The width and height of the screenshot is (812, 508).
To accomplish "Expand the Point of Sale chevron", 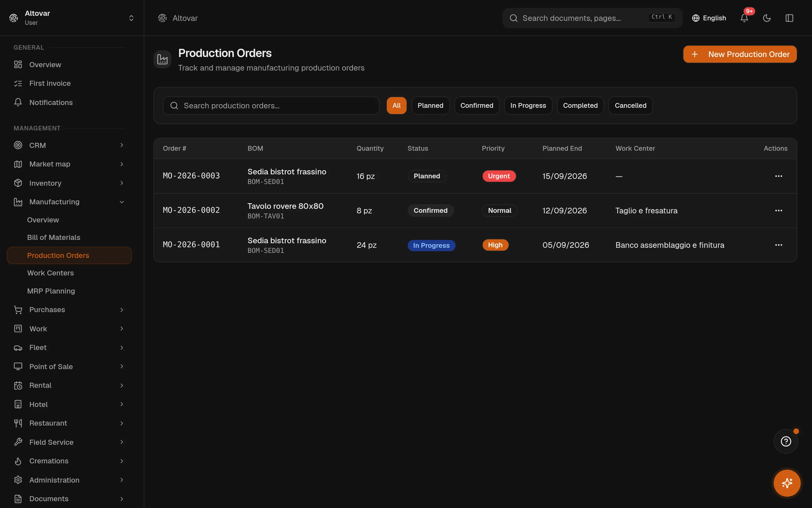I will pos(122,367).
